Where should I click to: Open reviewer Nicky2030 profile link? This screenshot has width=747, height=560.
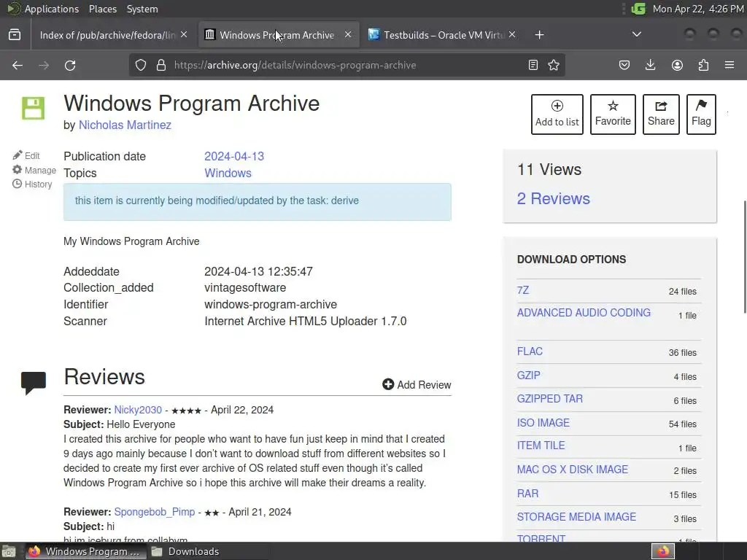click(138, 410)
